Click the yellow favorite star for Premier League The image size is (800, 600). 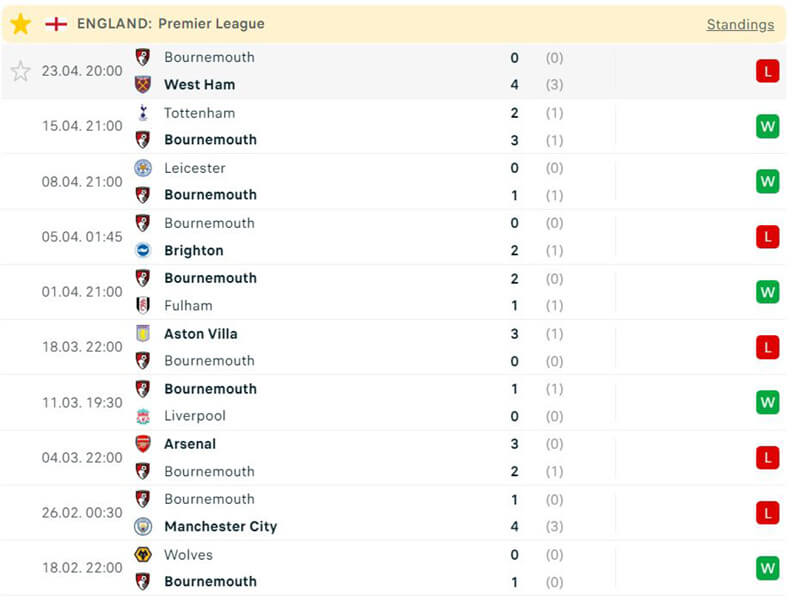(x=21, y=24)
